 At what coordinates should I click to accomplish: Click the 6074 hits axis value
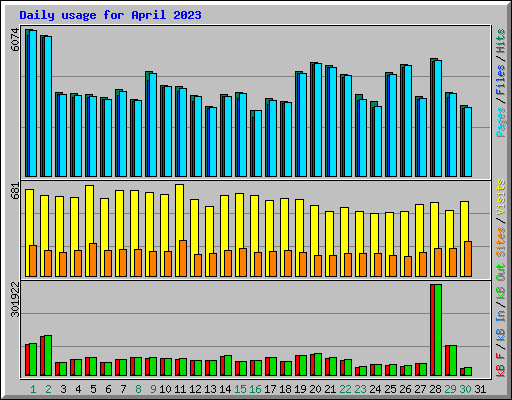[x=15, y=40]
